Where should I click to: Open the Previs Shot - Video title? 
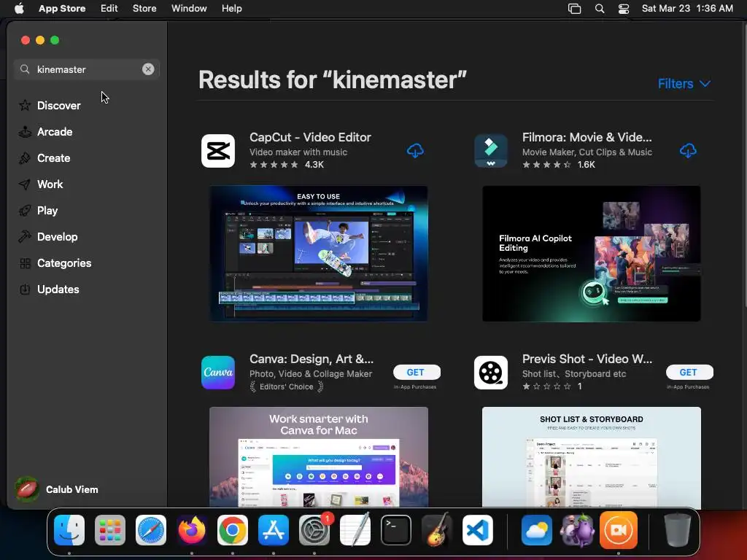[x=587, y=359]
